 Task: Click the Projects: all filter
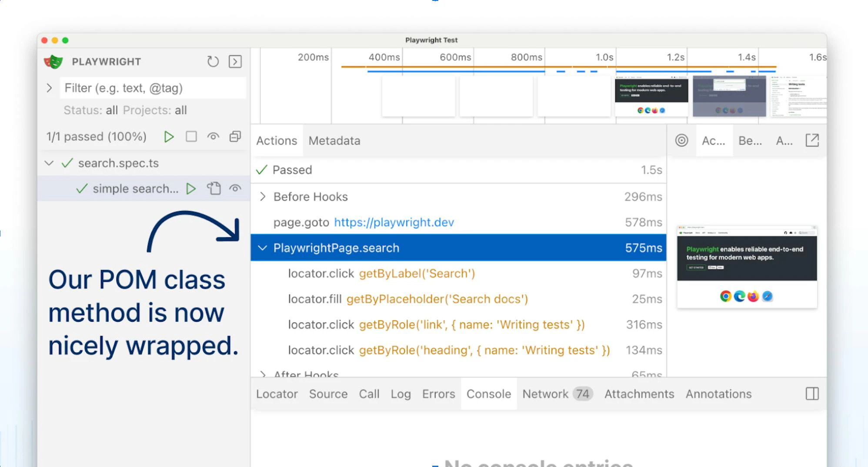pos(155,110)
